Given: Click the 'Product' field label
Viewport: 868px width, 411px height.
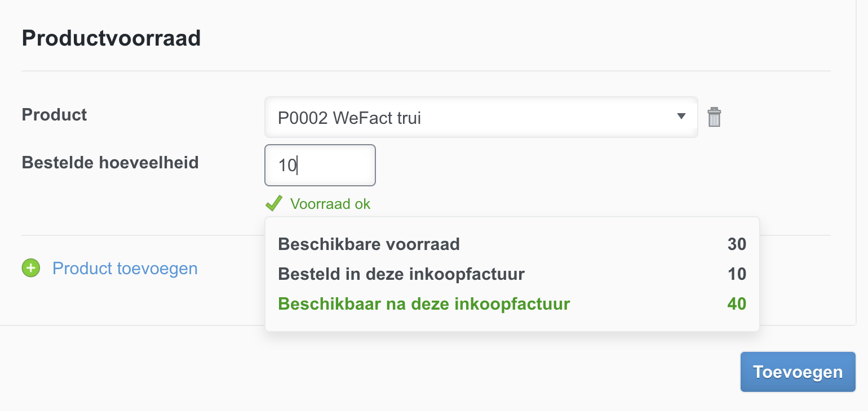Looking at the screenshot, I should pos(54,115).
